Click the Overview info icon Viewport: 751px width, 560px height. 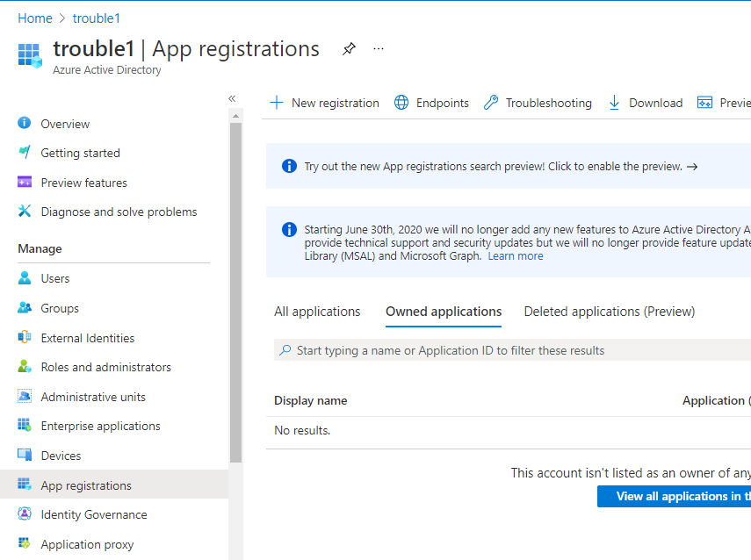tap(25, 123)
